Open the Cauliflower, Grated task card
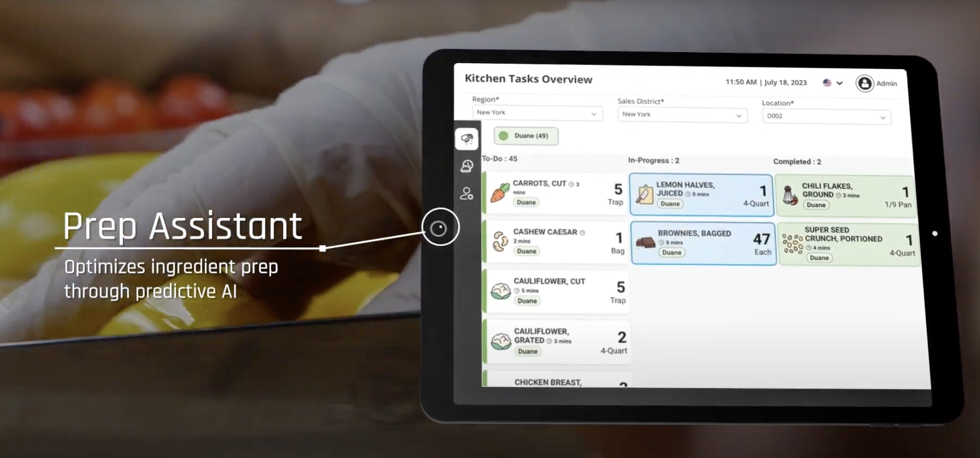 point(557,341)
